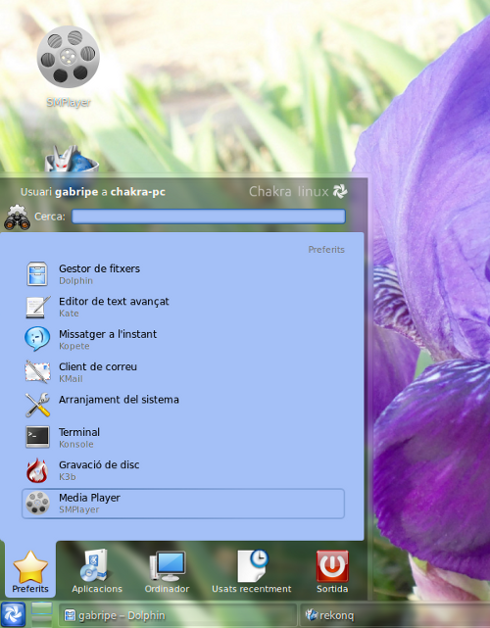Click SMPlayer film reel icon in menu
The height and width of the screenshot is (628, 490).
pos(38,503)
